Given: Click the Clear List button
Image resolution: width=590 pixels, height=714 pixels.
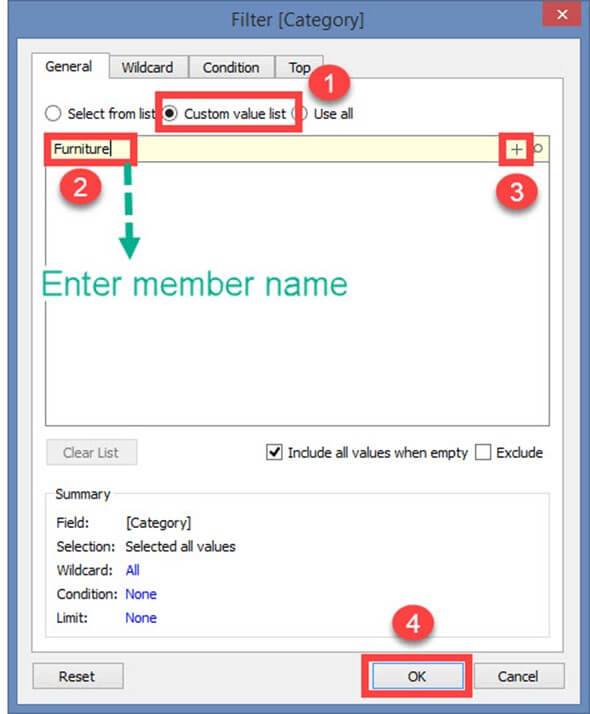Looking at the screenshot, I should tap(91, 452).
